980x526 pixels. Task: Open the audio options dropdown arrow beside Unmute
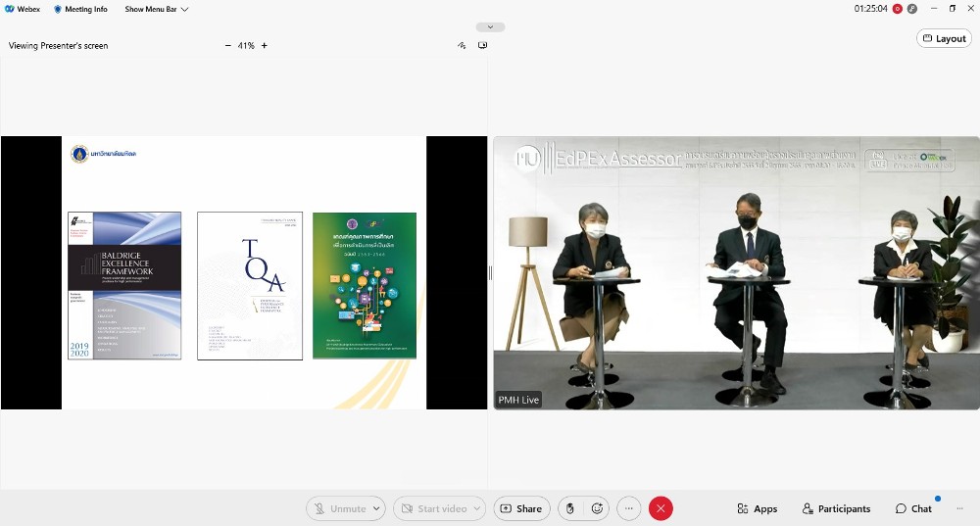coord(377,508)
